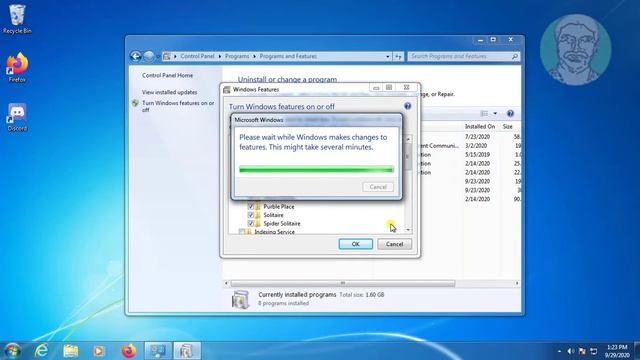
Task: Sort by the Size column header
Action: coord(507,127)
